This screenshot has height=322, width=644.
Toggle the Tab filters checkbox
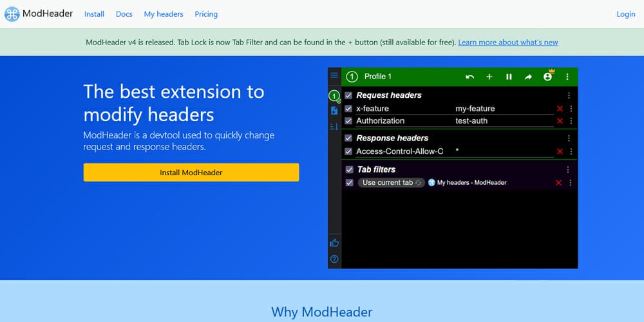coord(349,169)
